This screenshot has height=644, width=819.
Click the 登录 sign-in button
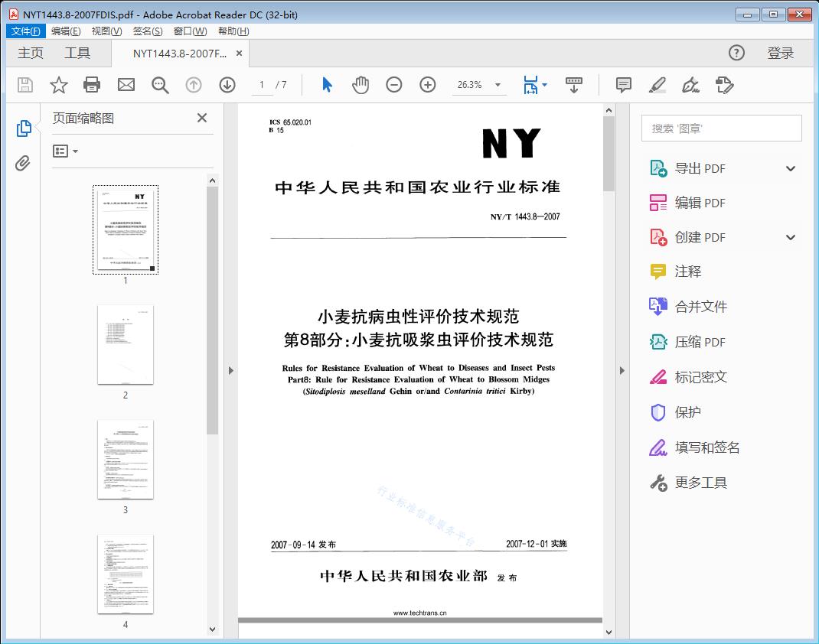780,53
